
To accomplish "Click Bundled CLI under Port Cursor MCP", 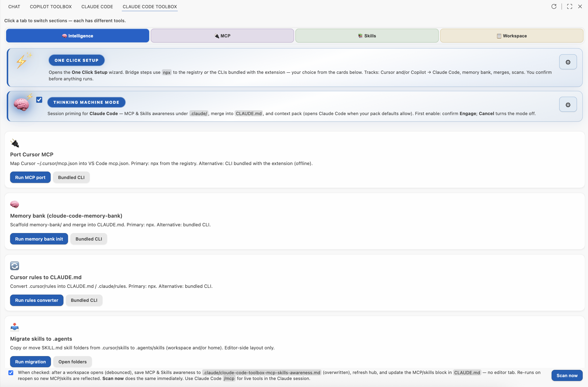I will click(x=71, y=177).
